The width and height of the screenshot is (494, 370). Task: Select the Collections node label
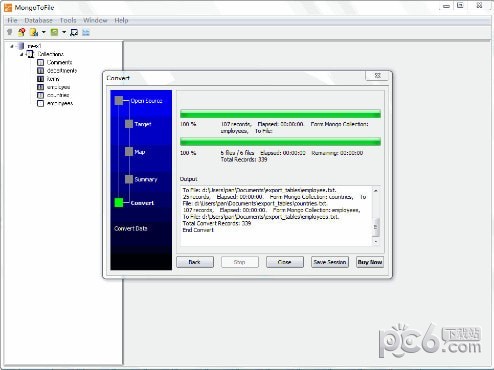point(50,54)
